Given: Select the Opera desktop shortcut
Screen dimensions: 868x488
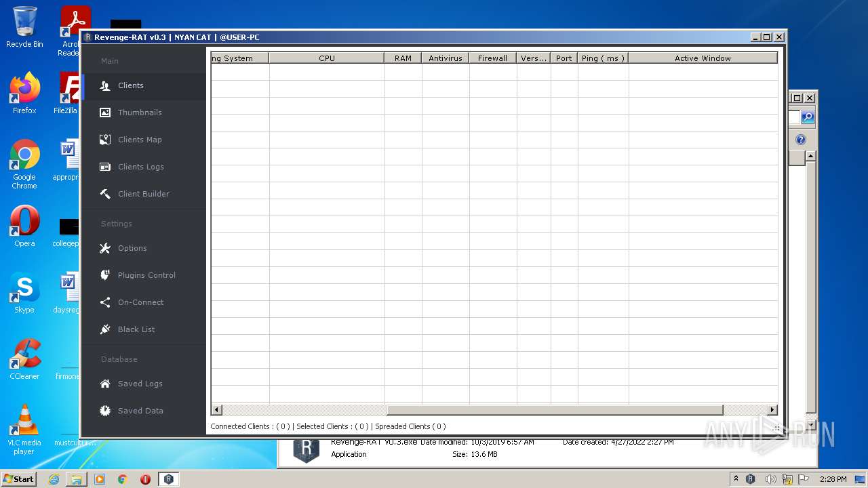Looking at the screenshot, I should pyautogui.click(x=24, y=226).
